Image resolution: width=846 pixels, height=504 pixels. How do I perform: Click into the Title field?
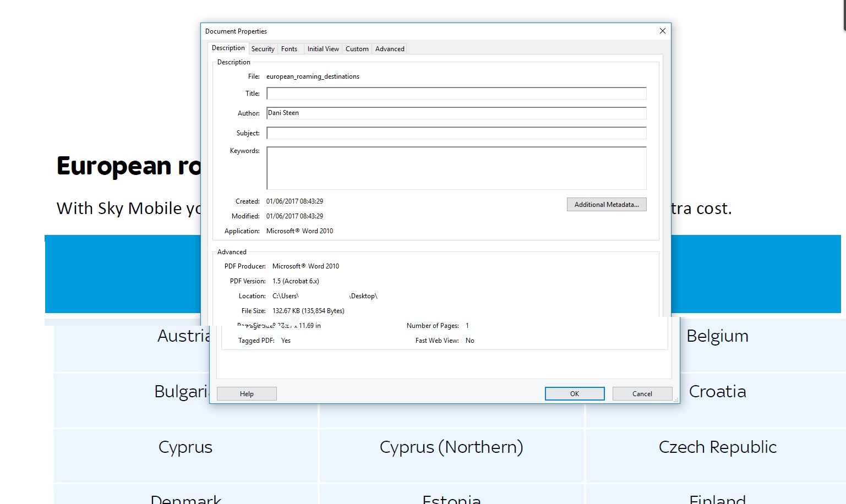click(456, 94)
